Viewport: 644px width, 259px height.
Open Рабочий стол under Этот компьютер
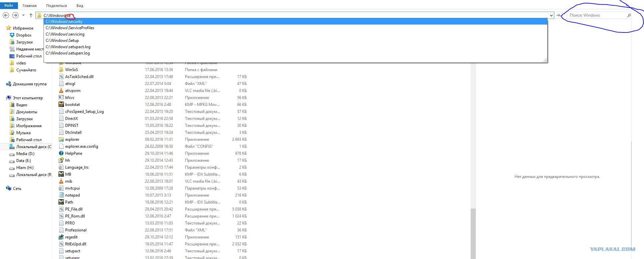(x=29, y=140)
